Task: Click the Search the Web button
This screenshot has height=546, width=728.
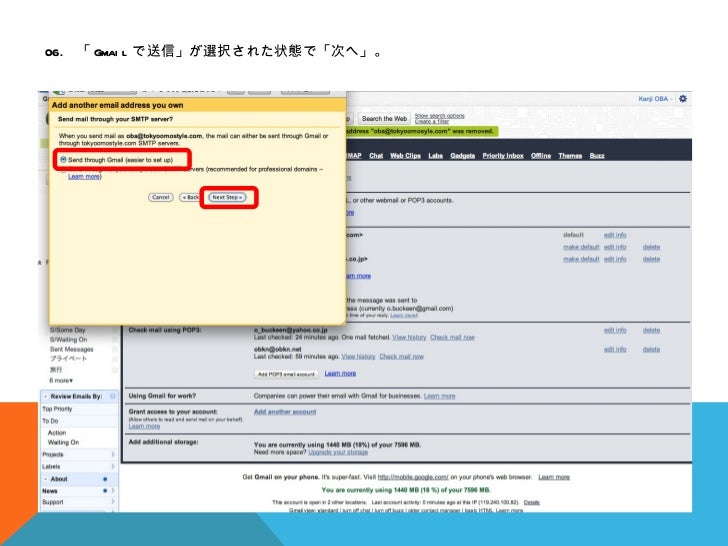Action: [x=384, y=119]
